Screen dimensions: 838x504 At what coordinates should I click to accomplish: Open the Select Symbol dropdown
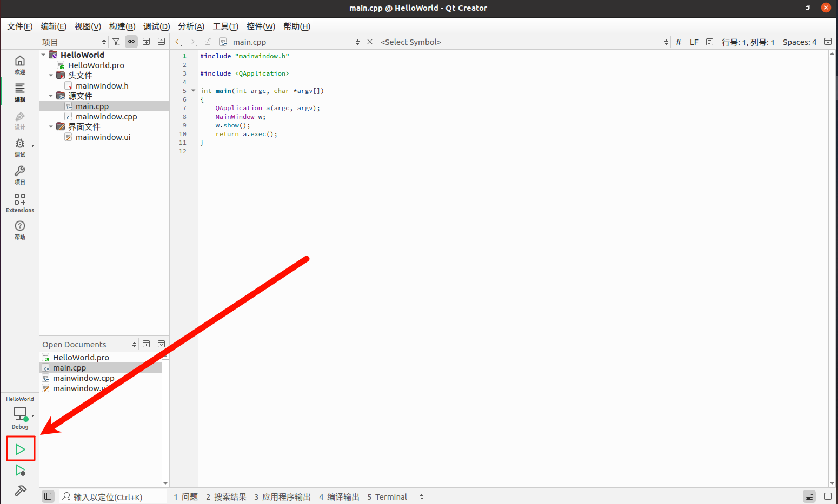coord(524,42)
